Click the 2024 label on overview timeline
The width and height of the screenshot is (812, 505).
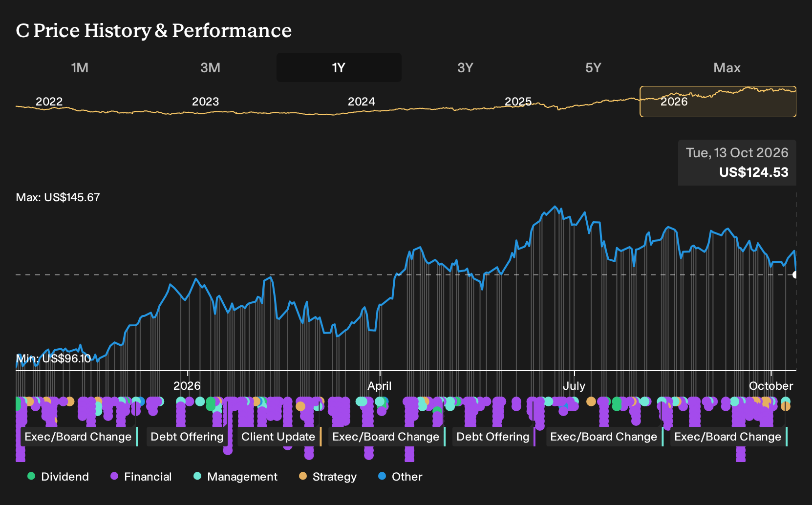362,102
